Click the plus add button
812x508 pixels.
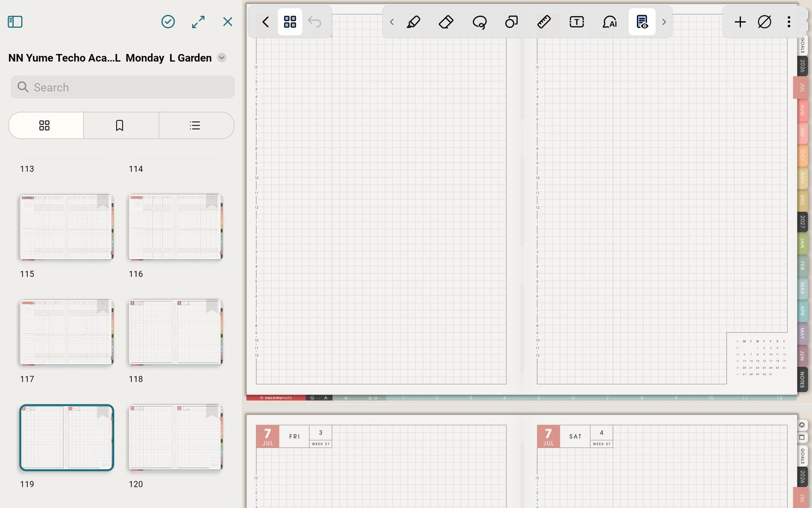(740, 22)
